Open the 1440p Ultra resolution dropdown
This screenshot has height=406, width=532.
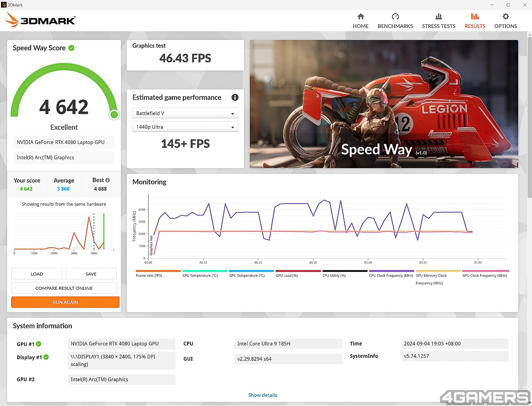point(185,127)
